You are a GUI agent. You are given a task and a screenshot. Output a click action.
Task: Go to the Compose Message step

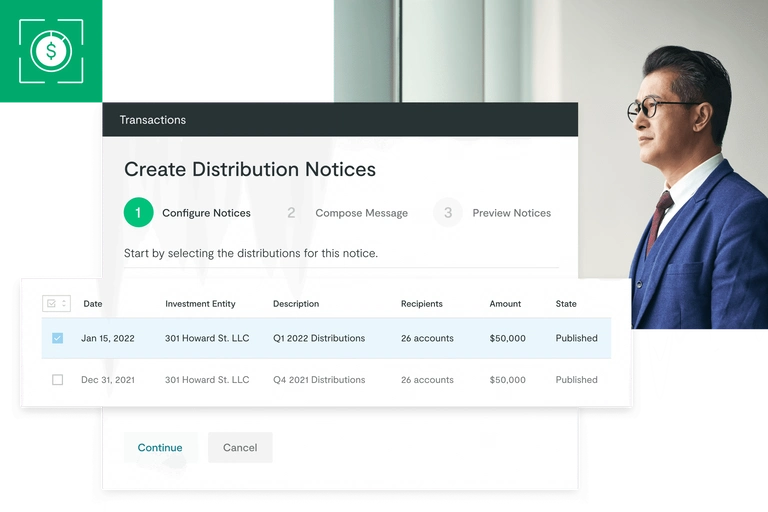tap(361, 213)
